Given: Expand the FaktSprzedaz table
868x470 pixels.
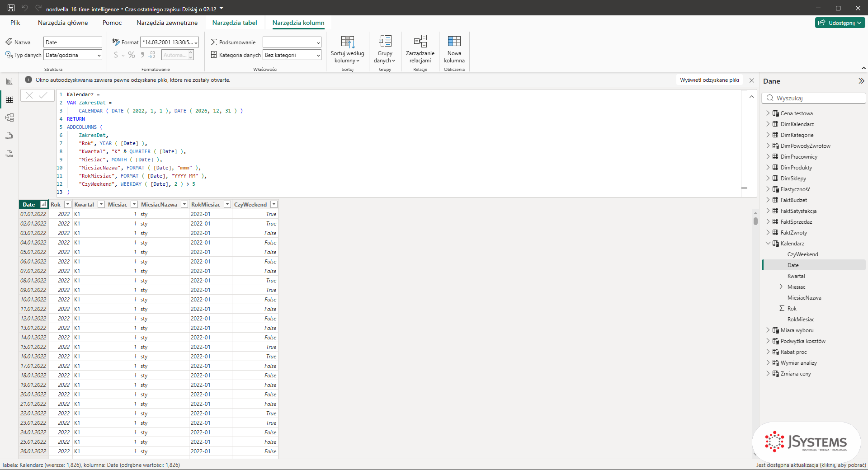Looking at the screenshot, I should [768, 221].
